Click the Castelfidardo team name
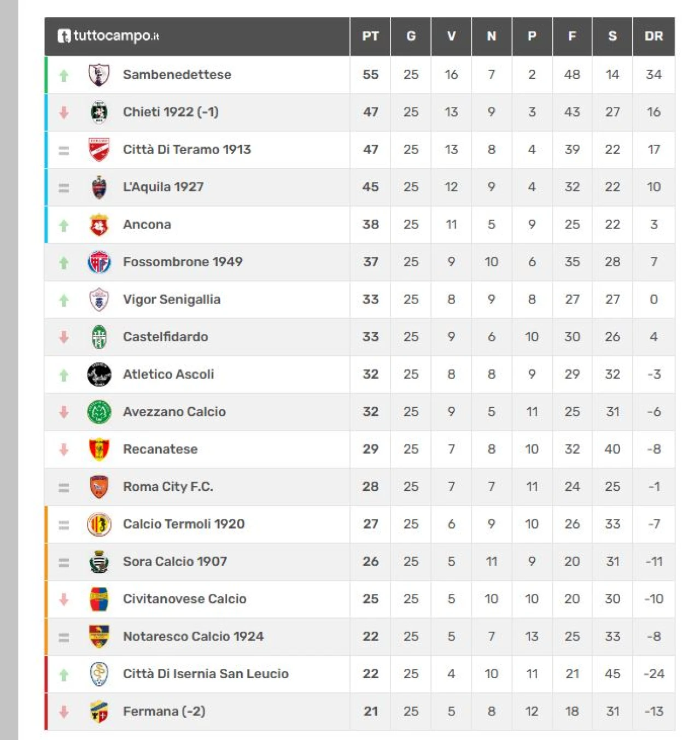This screenshot has width=700, height=740. 165,337
